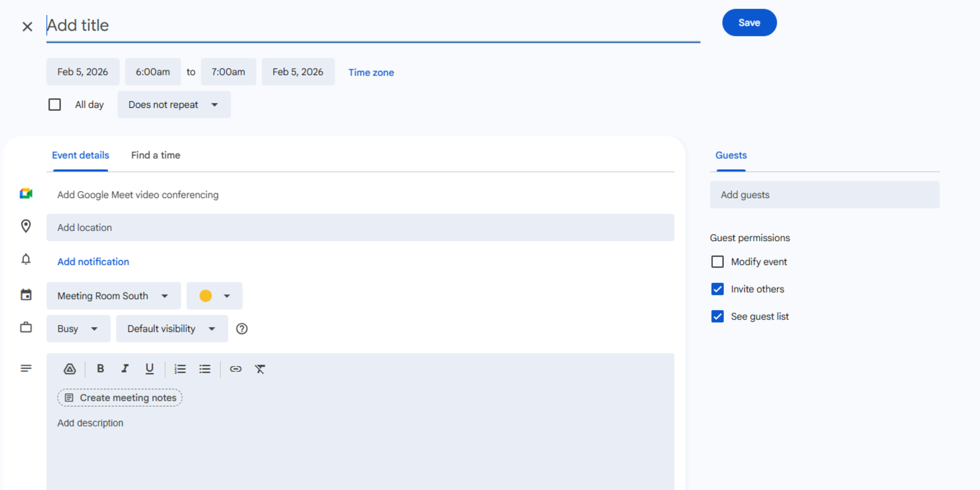980x490 pixels.
Task: Remove formatting from description text
Action: (260, 369)
